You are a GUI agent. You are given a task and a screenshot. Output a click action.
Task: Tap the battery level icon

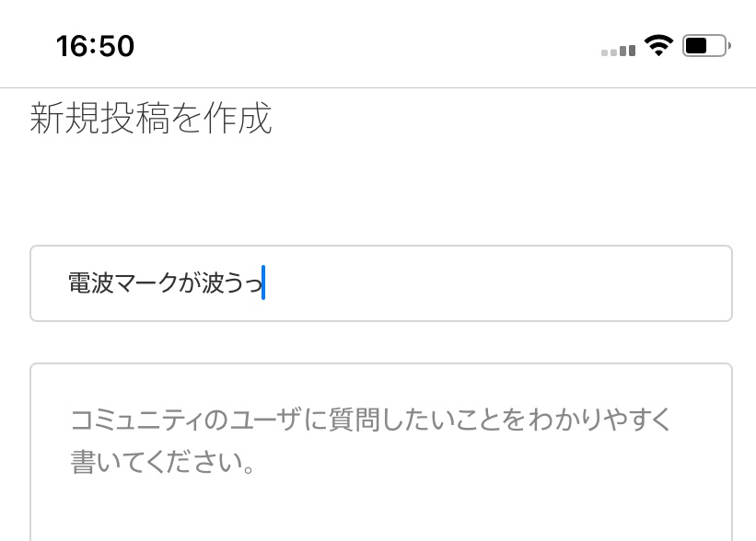(x=706, y=45)
